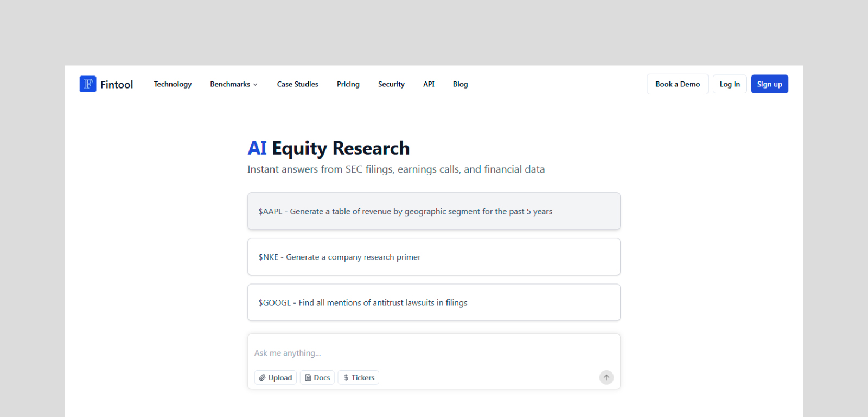
Task: Click the Fintool logo icon
Action: 87,84
